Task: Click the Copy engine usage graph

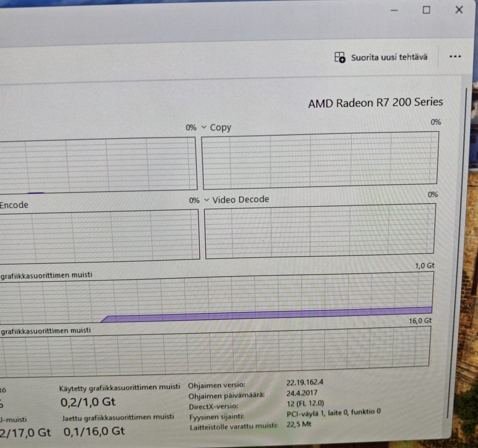Action: (320, 160)
